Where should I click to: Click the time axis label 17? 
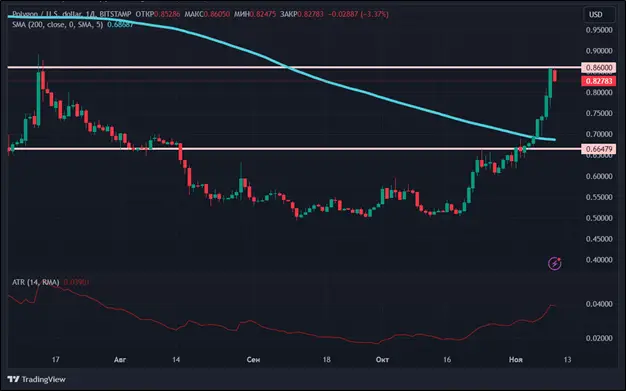55,360
